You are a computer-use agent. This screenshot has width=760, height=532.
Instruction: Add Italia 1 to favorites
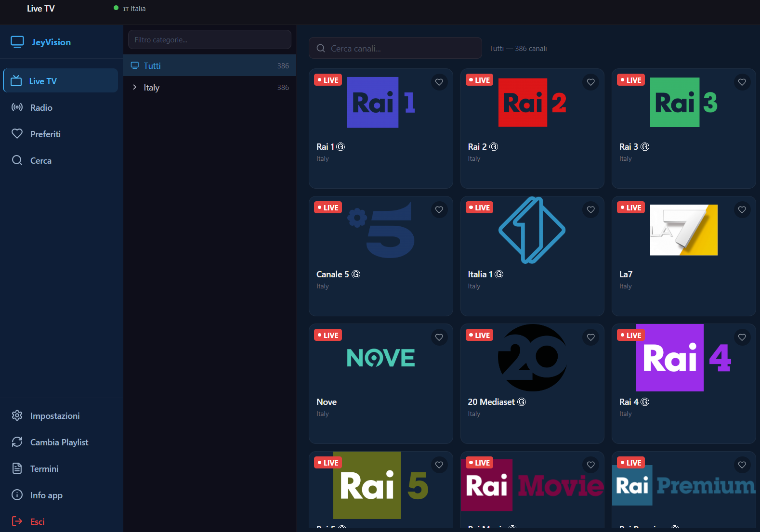tap(591, 210)
